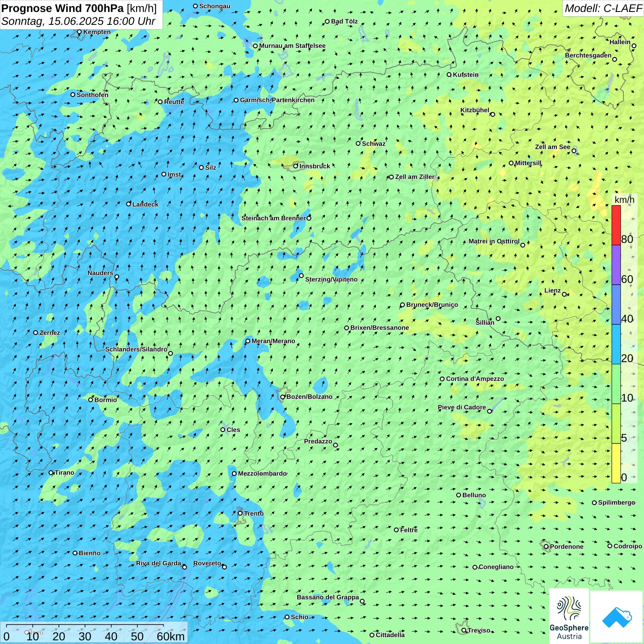Click the Trento city marker
644x644 pixels.
coord(240,513)
